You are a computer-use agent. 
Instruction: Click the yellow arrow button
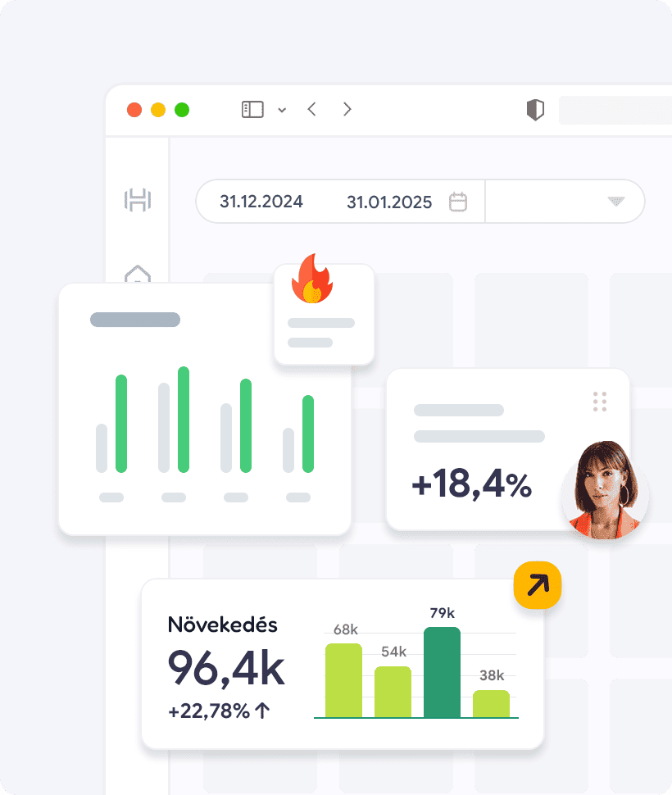pos(538,585)
